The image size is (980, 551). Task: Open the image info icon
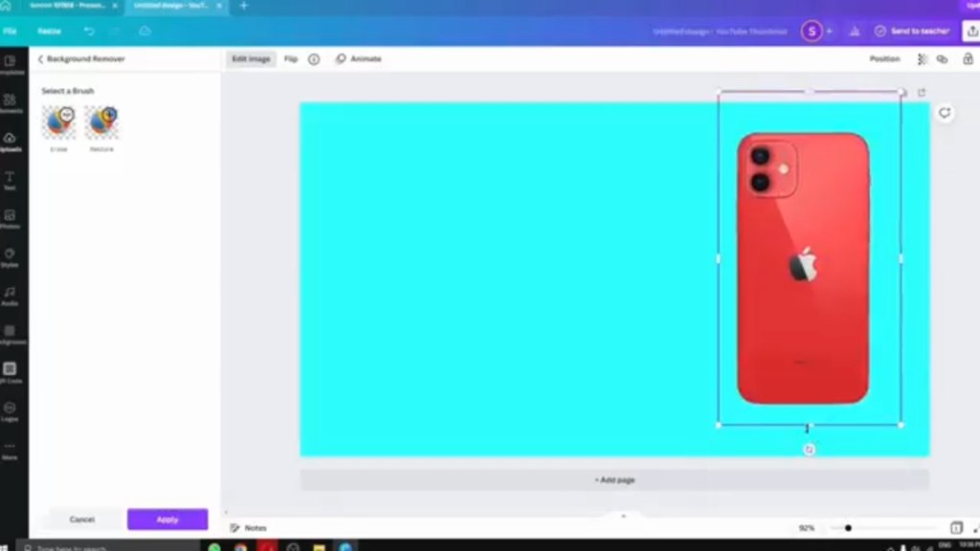314,58
